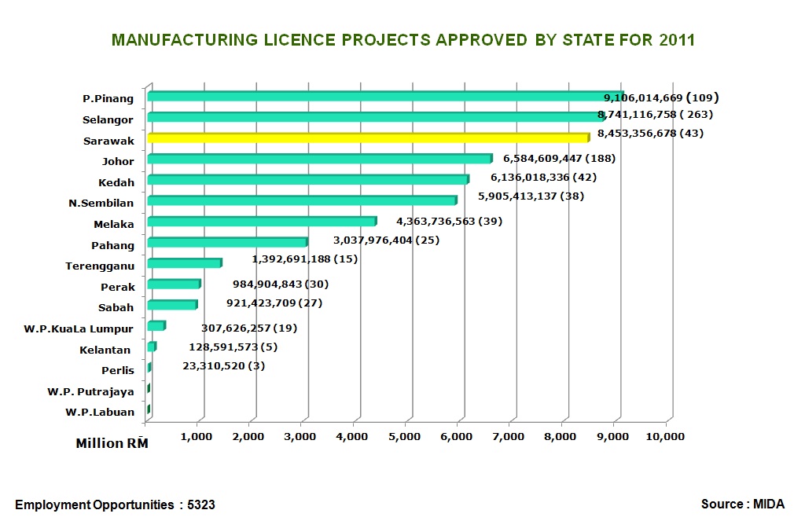Screen dimensions: 805x532
Task: Click the Pahang bar
Action: click(x=226, y=243)
